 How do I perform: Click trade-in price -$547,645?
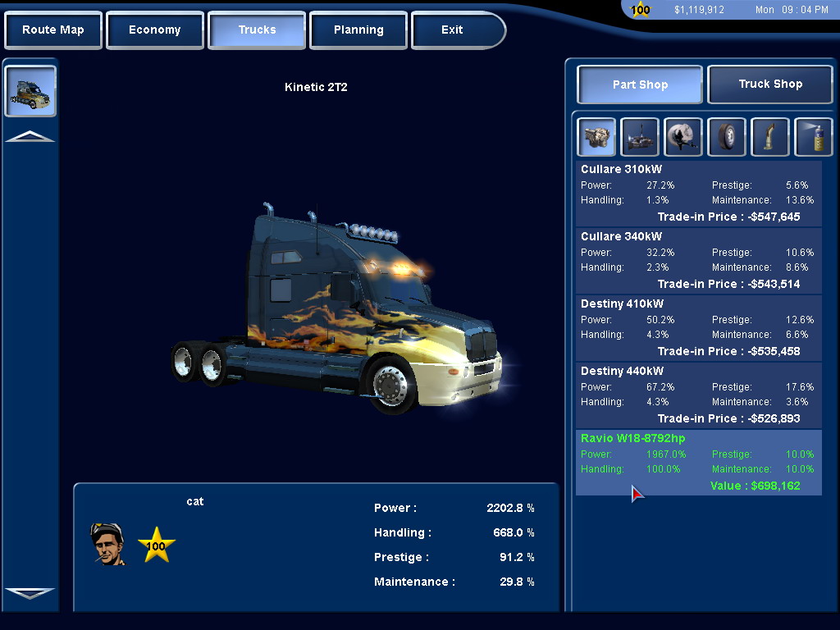[728, 217]
